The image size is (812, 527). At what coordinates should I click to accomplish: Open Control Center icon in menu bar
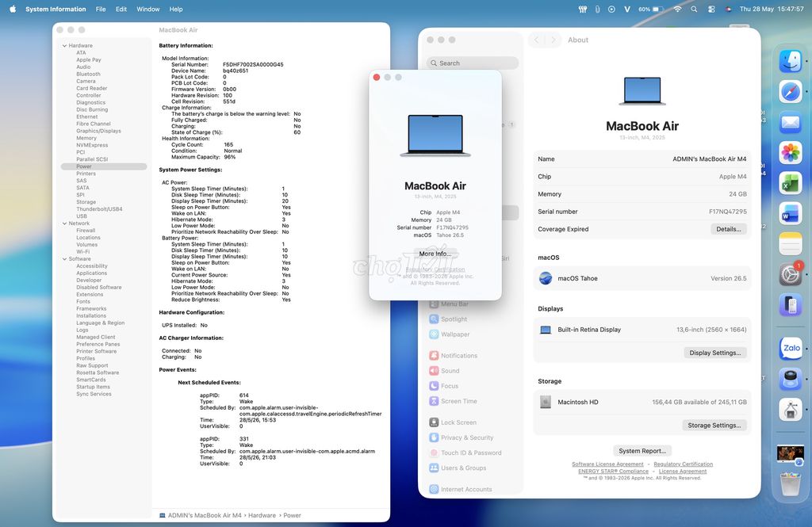coord(711,9)
